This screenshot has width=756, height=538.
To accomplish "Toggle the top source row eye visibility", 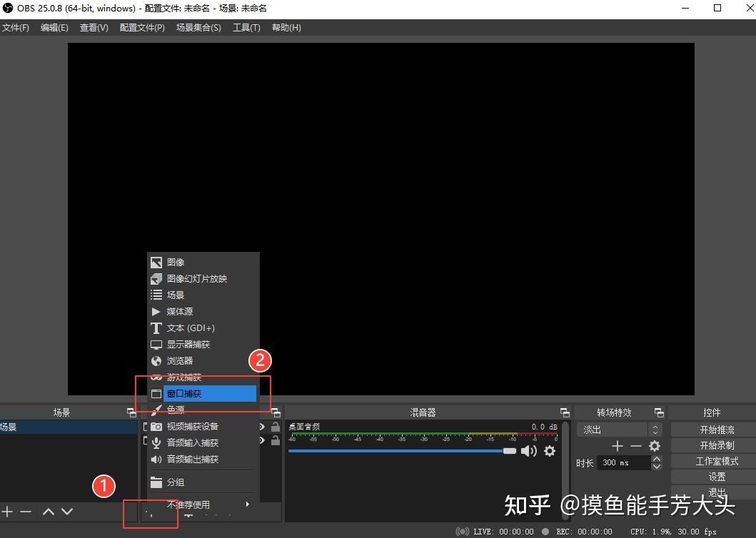I will (262, 427).
